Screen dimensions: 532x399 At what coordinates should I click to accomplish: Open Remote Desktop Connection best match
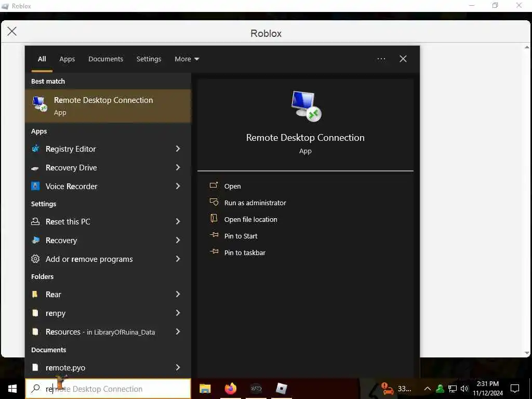point(108,106)
